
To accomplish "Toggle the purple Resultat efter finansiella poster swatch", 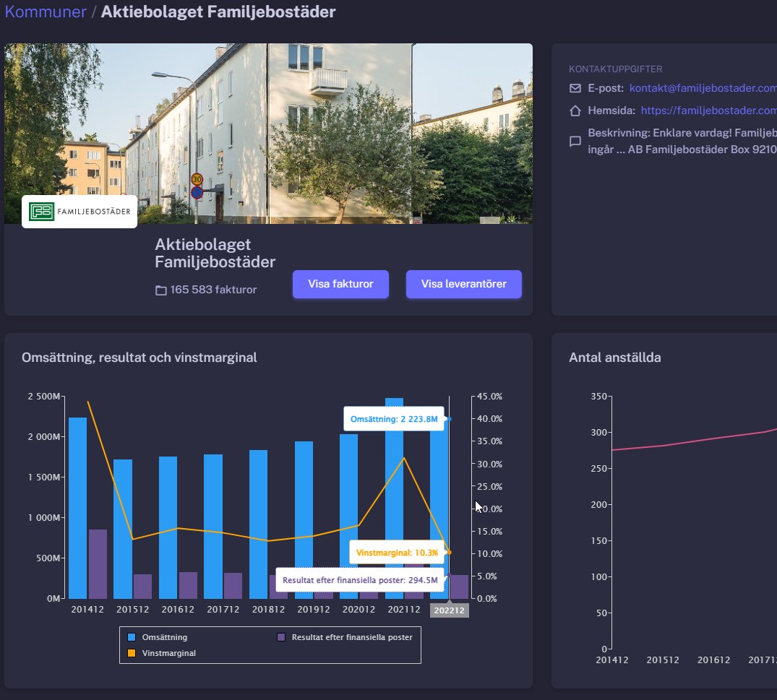I will tap(281, 637).
